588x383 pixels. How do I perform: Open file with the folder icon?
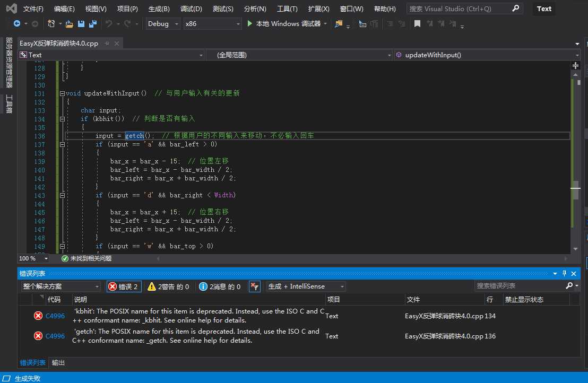(x=69, y=24)
